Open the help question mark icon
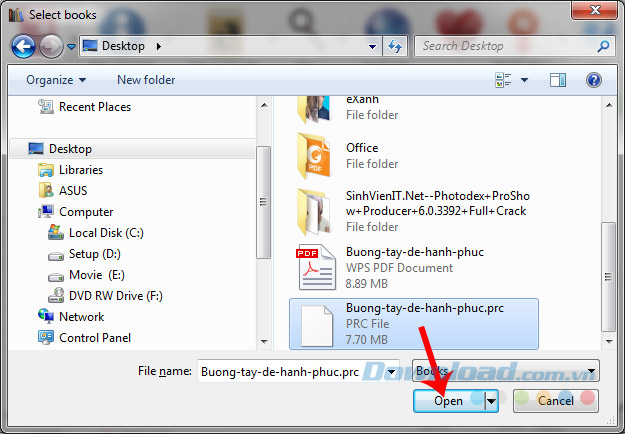625x434 pixels. tap(593, 80)
